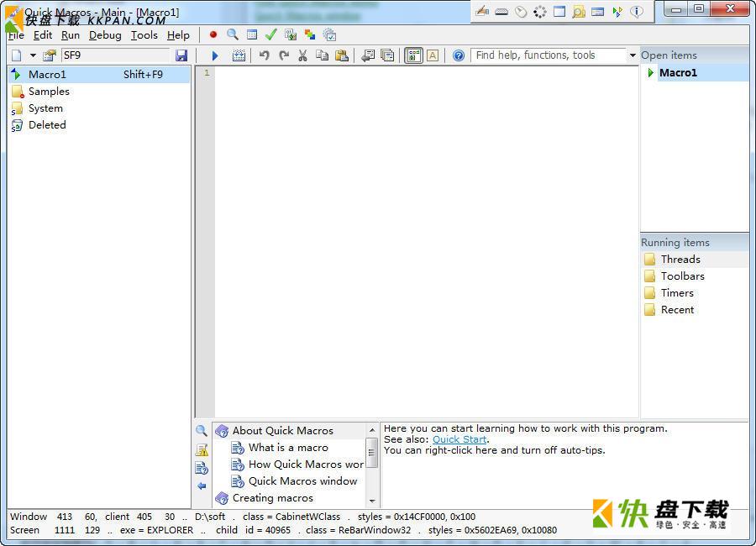Click the stacked windows list icon
This screenshot has width=756, height=546.
click(x=387, y=55)
